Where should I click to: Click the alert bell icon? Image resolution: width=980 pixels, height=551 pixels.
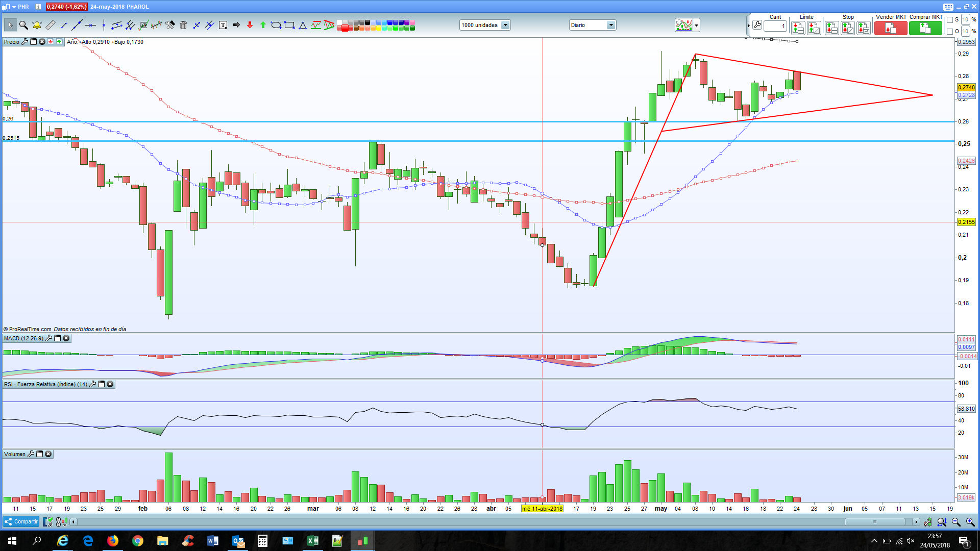[37, 25]
